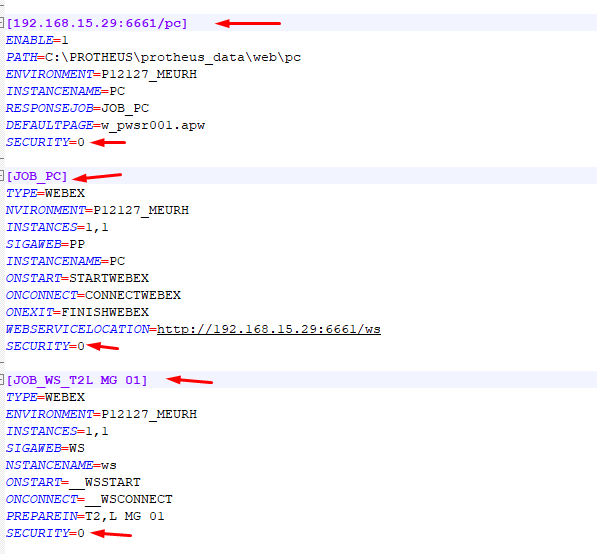This screenshot has height=554, width=597.
Task: Click ENVIRONMENT=P12127_MEURH under the pc section
Action: coord(101,74)
